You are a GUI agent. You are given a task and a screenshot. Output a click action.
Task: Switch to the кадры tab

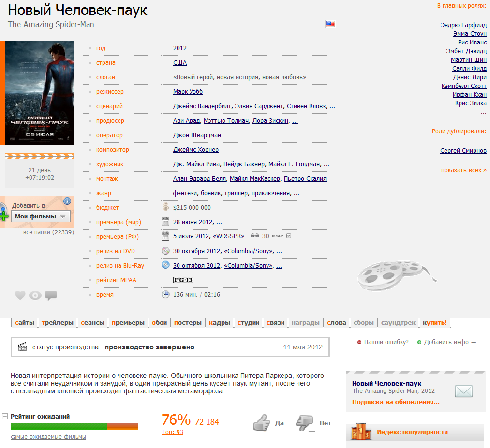point(220,323)
